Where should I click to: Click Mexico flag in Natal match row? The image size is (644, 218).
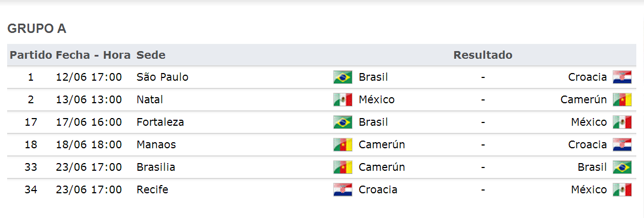343,99
